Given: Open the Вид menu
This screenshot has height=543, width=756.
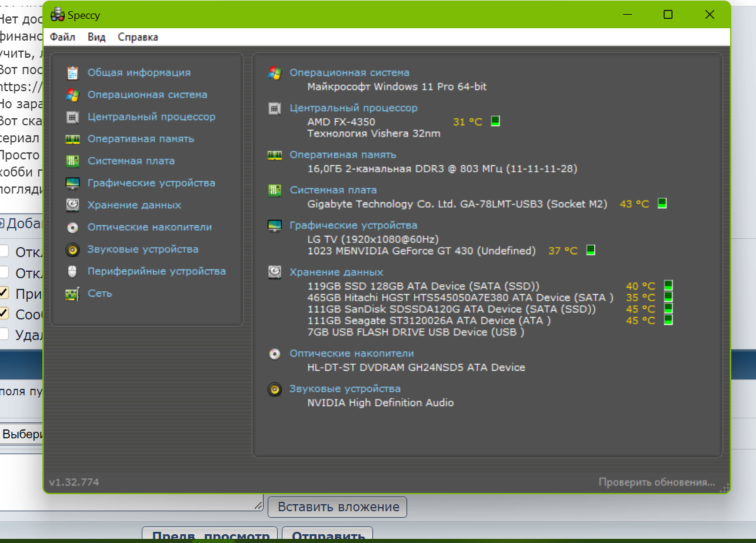Looking at the screenshot, I should pyautogui.click(x=96, y=37).
